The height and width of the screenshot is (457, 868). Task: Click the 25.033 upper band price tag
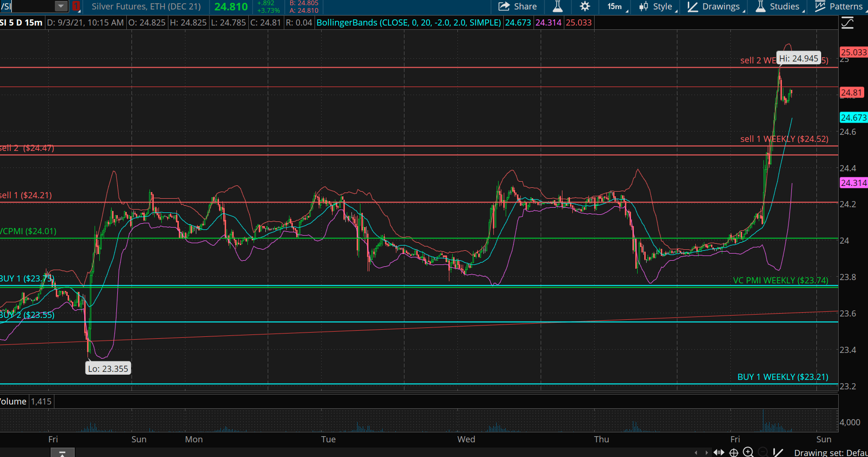tap(853, 53)
